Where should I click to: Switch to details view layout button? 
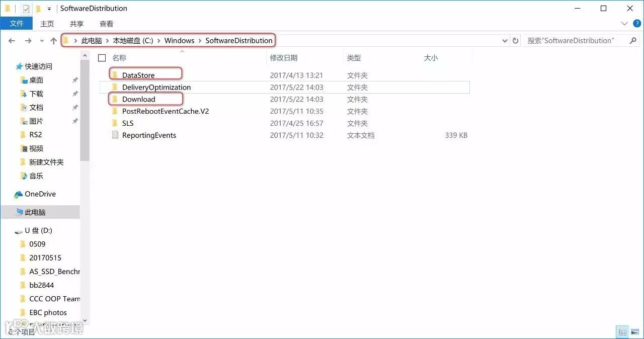pos(622,332)
